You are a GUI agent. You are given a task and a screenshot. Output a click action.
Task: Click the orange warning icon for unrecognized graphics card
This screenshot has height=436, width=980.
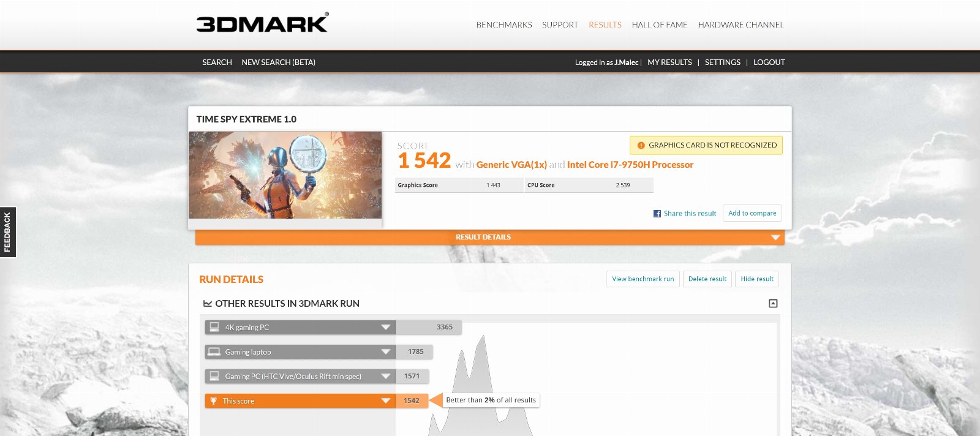pos(641,145)
